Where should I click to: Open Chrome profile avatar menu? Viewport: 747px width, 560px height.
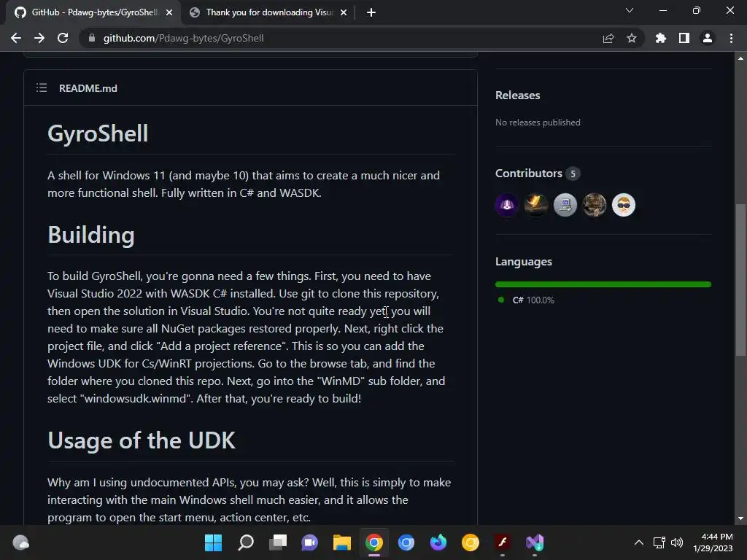point(708,38)
